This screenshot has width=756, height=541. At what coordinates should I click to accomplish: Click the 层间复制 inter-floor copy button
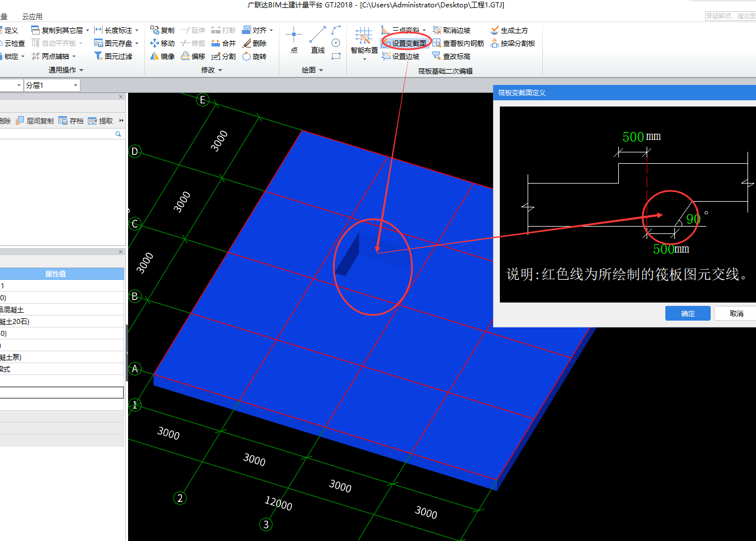[x=35, y=121]
